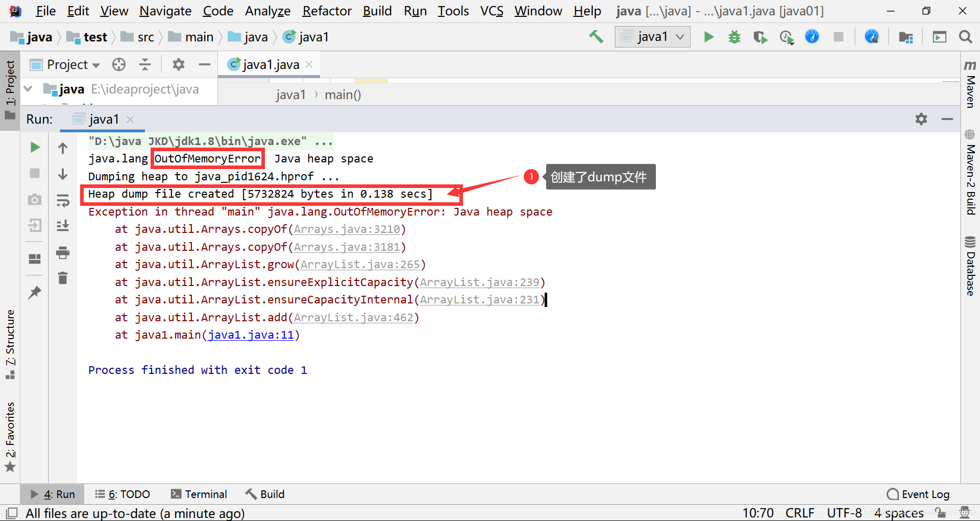This screenshot has height=521, width=980.
Task: Open the Maven side panel
Action: coord(970,84)
